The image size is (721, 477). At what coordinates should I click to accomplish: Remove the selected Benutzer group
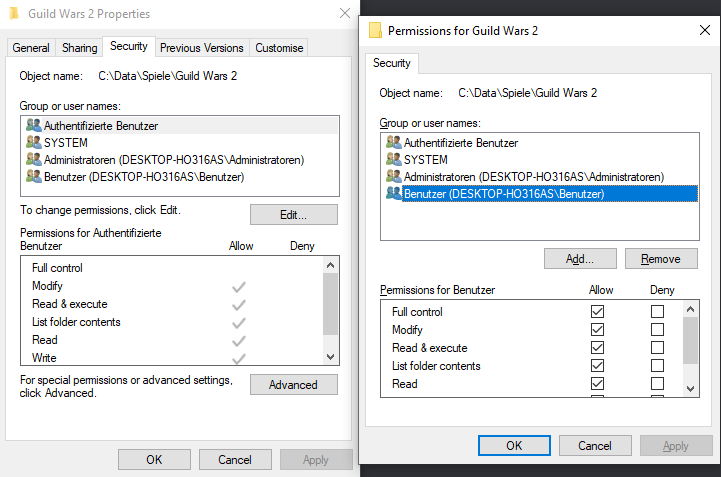(x=661, y=259)
